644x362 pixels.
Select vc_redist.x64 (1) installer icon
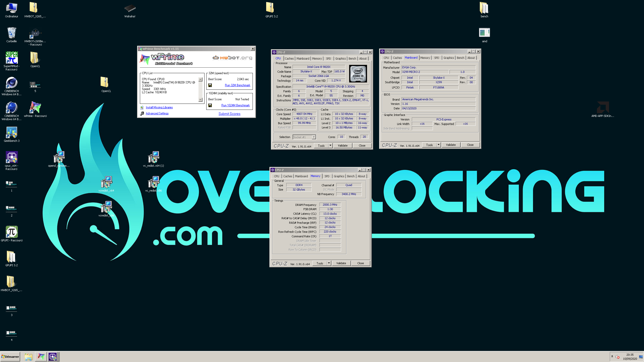[x=153, y=159]
